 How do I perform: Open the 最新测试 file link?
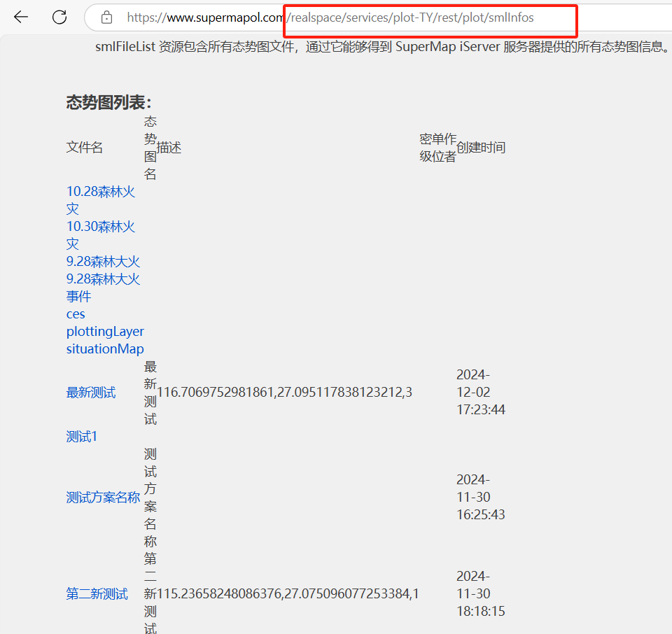tap(91, 393)
